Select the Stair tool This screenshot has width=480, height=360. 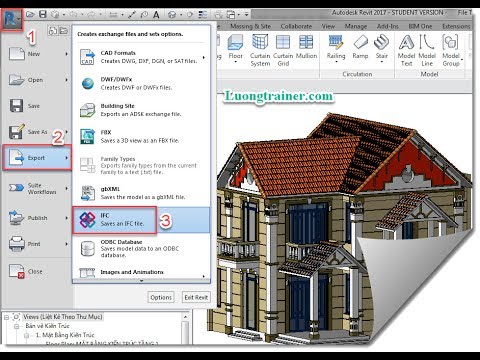point(381,48)
